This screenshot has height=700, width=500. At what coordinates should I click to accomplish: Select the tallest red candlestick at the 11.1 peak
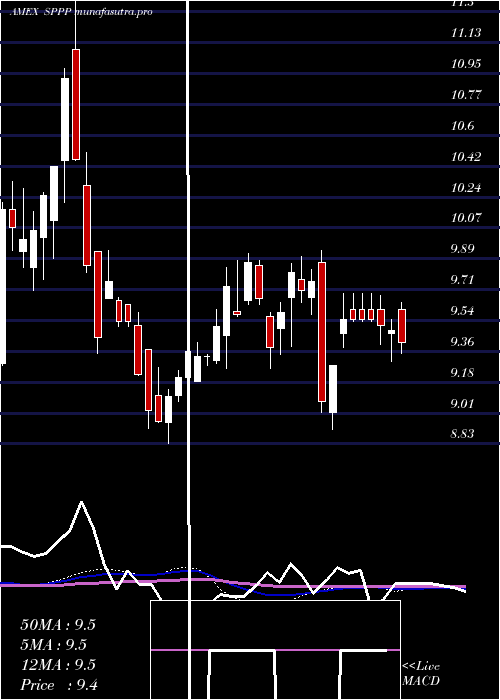76,104
